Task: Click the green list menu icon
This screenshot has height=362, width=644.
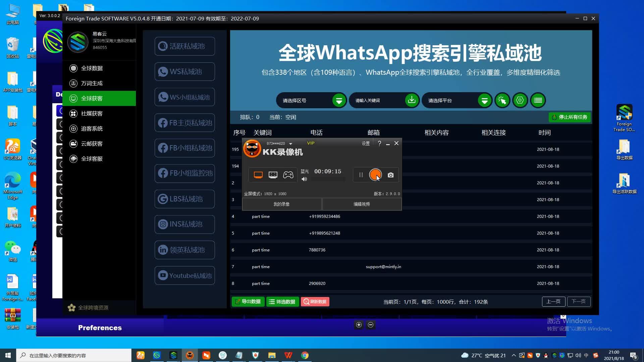Action: pos(538,100)
